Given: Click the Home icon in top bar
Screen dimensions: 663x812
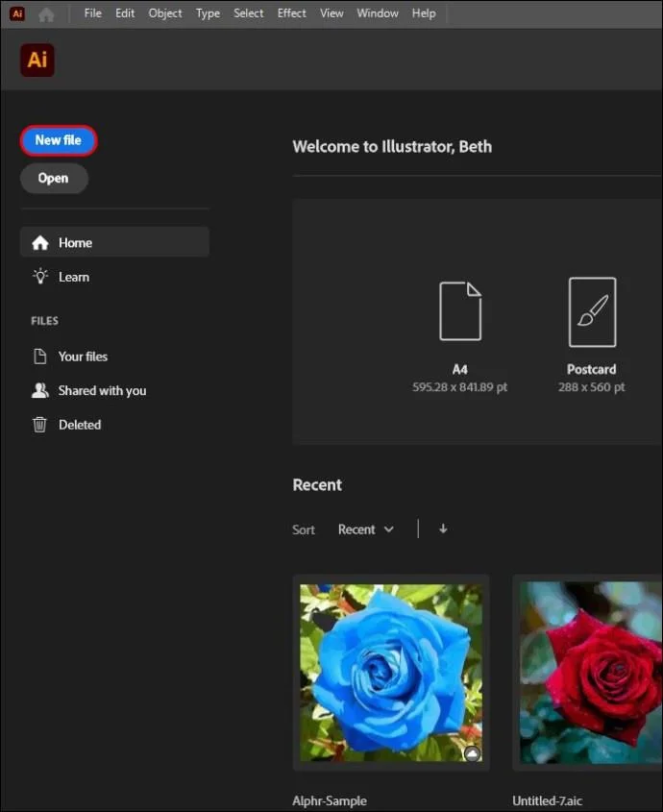Looking at the screenshot, I should point(46,14).
